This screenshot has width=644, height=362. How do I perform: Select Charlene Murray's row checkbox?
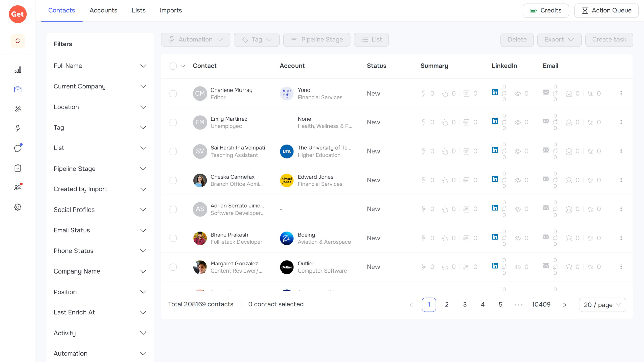pyautogui.click(x=173, y=94)
